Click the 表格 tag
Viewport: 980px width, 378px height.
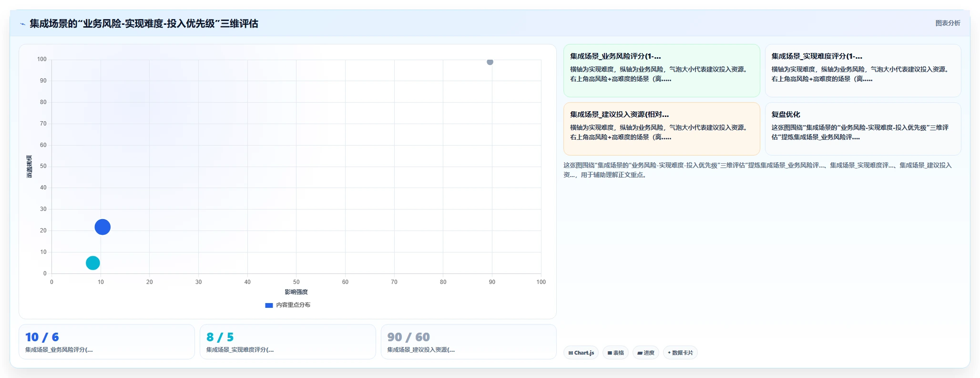(615, 353)
